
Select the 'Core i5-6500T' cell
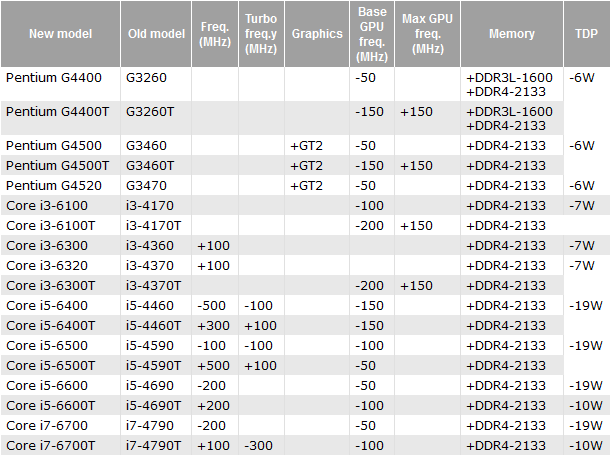[x=60, y=365]
